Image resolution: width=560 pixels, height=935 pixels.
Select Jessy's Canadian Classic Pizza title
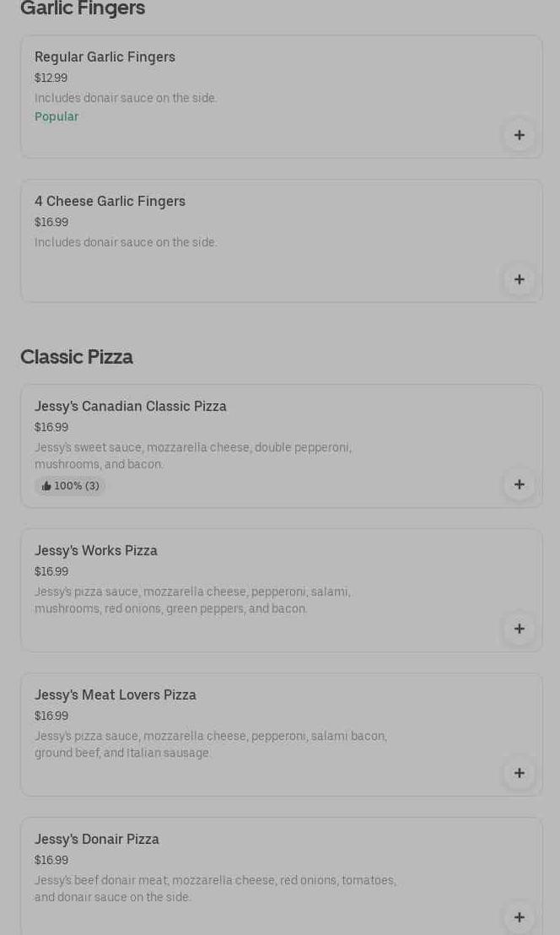tap(131, 406)
